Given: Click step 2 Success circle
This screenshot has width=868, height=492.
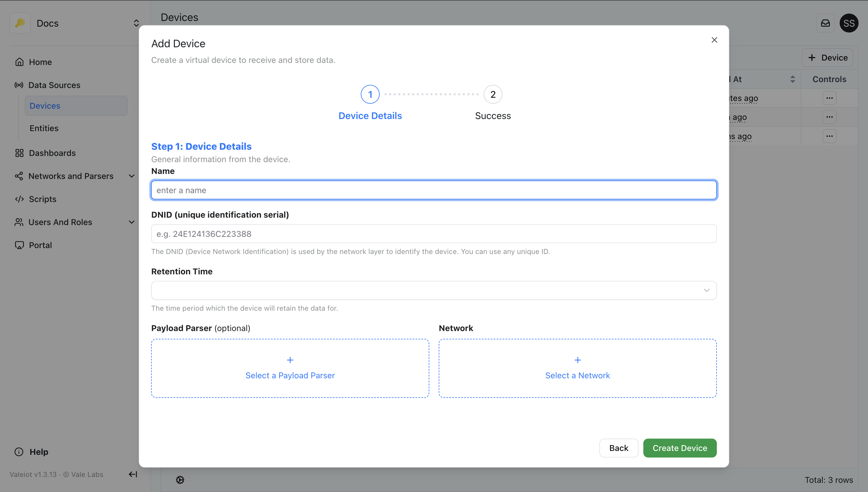Looking at the screenshot, I should (x=493, y=94).
